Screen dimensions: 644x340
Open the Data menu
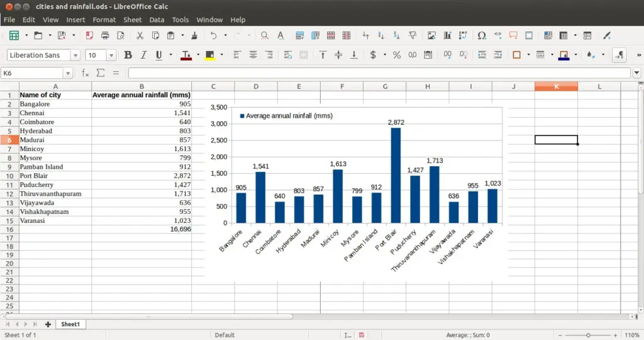(157, 20)
